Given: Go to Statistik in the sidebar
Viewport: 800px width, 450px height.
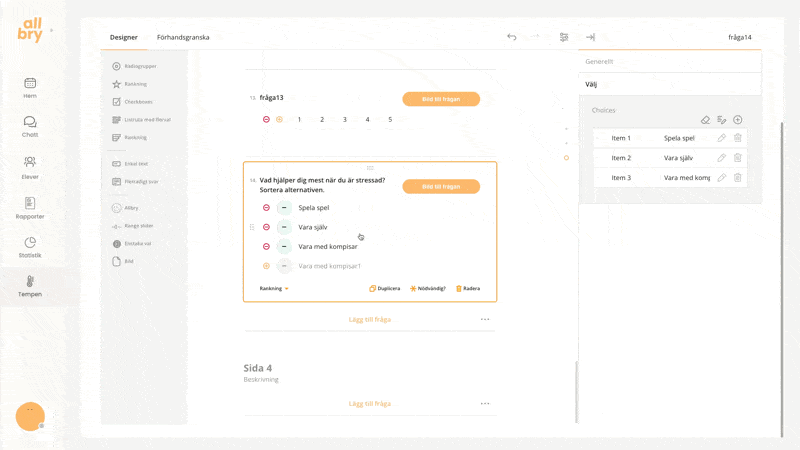Looking at the screenshot, I should (30, 247).
